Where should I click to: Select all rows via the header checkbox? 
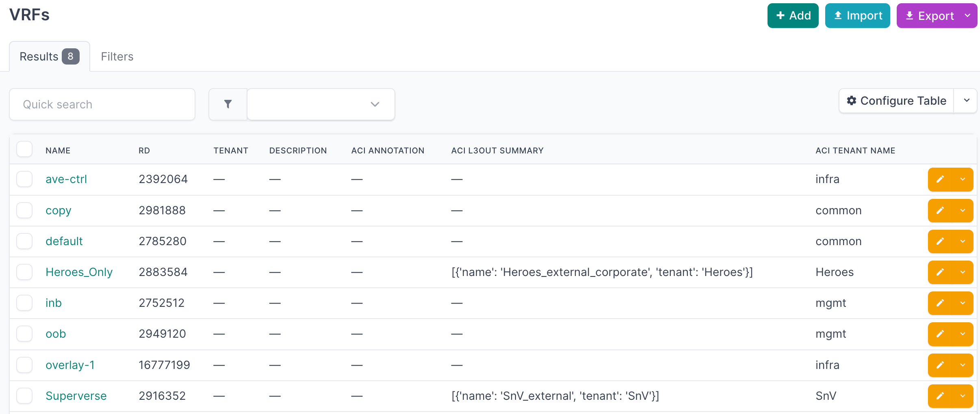(x=24, y=149)
